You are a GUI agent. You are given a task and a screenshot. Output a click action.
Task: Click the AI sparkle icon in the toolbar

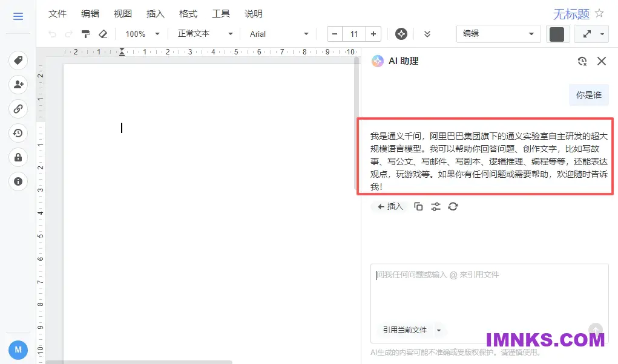(x=401, y=34)
